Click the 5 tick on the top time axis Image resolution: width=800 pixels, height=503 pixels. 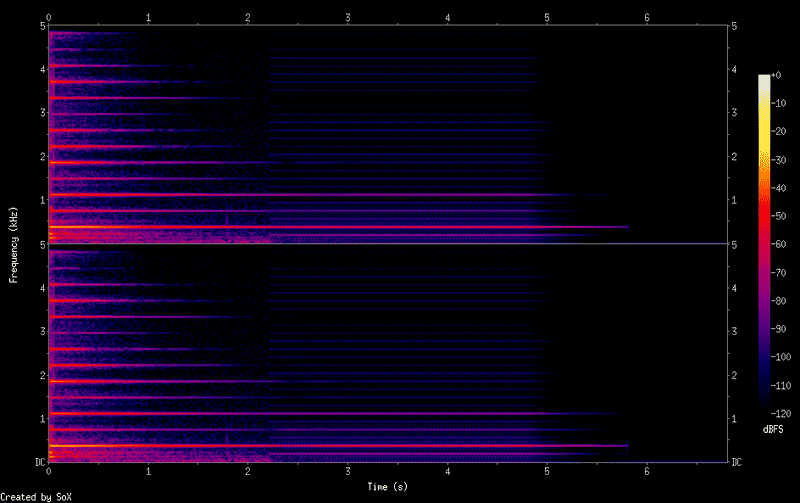(x=547, y=17)
